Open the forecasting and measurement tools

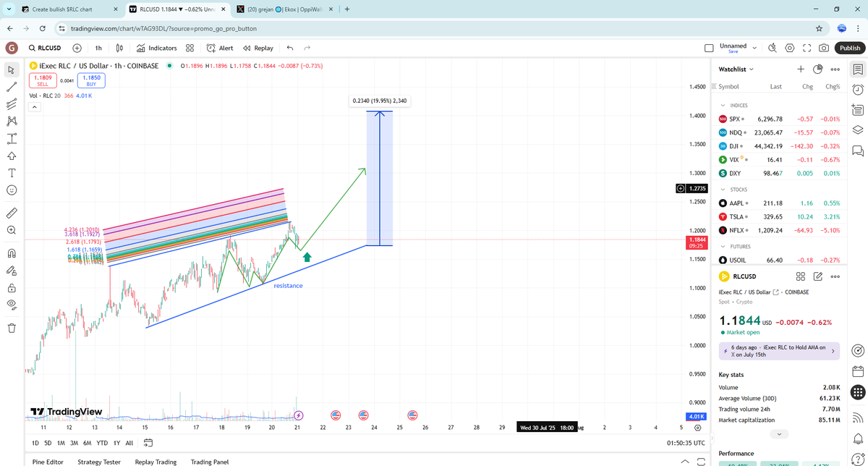tap(12, 138)
